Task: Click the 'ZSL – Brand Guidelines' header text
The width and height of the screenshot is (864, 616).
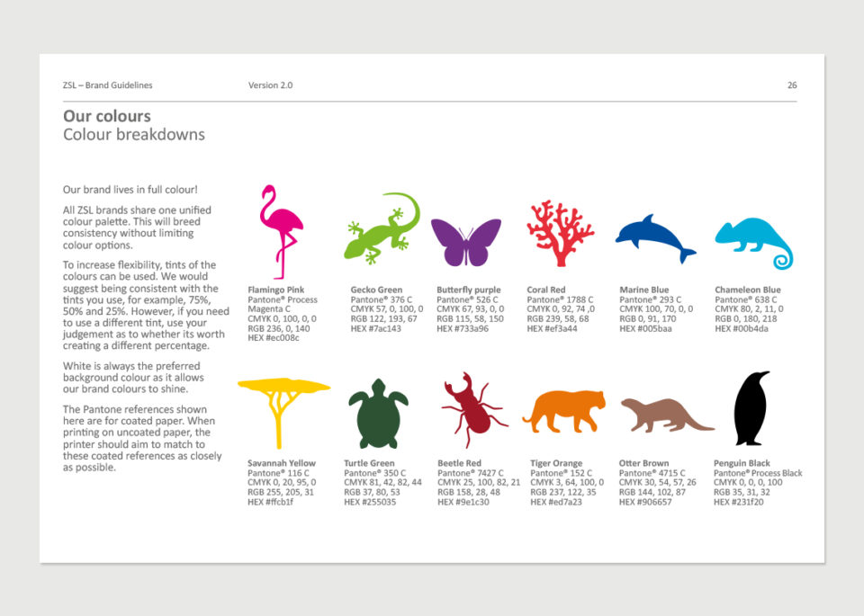Action: coord(107,85)
